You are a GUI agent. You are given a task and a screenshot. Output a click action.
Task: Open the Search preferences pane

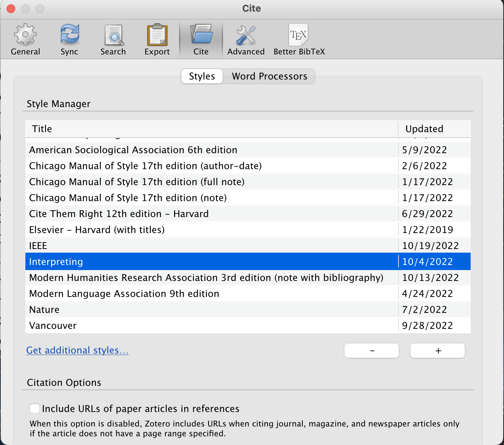pyautogui.click(x=113, y=40)
